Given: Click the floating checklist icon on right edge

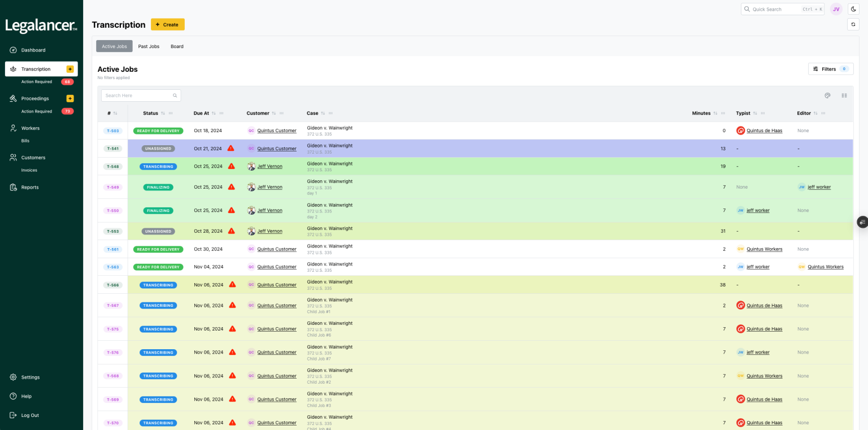Looking at the screenshot, I should click(x=862, y=222).
